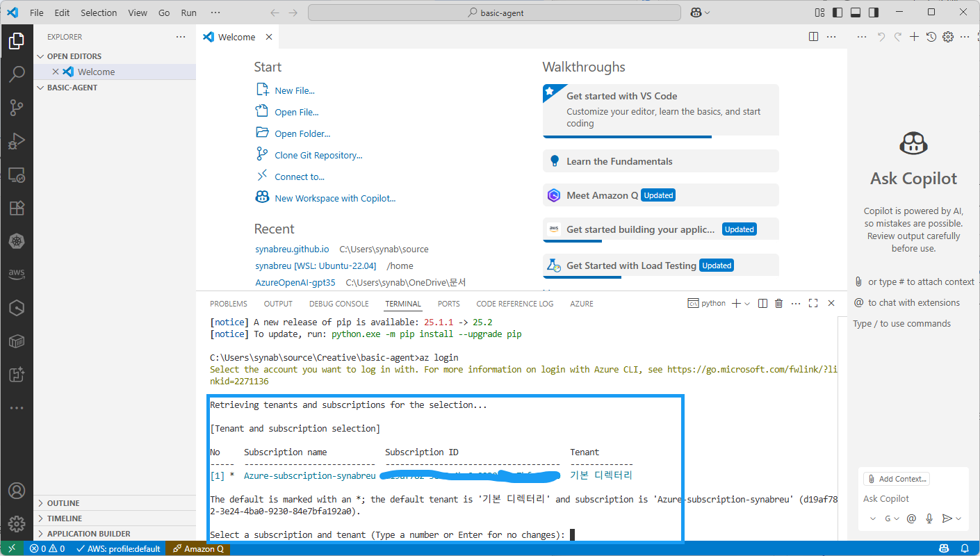Create a new terminal with plus icon
Screen dimensions: 980x556
coord(736,303)
